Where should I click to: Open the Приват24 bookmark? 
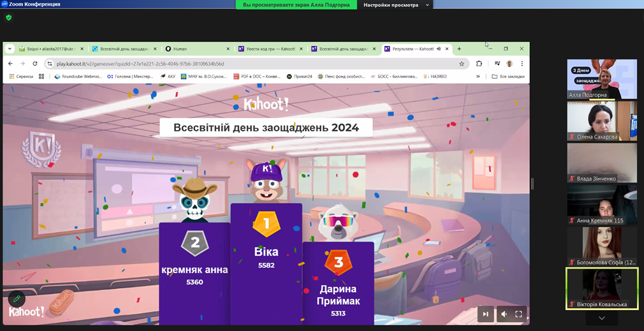click(300, 77)
